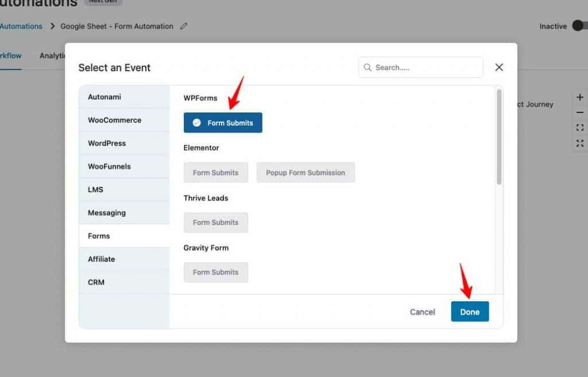Click the fit-to-view canvas icon
588x377 pixels.
click(580, 127)
